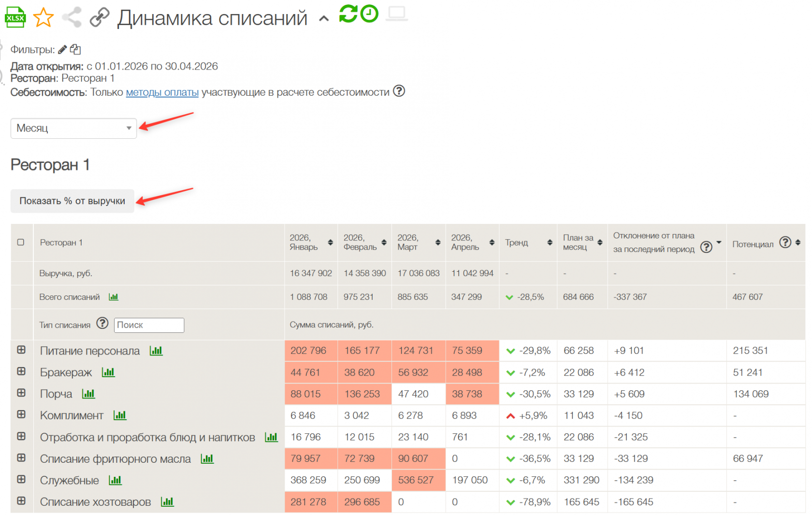The image size is (812, 515).
Task: Expand the Служебные row
Action: pyautogui.click(x=21, y=479)
